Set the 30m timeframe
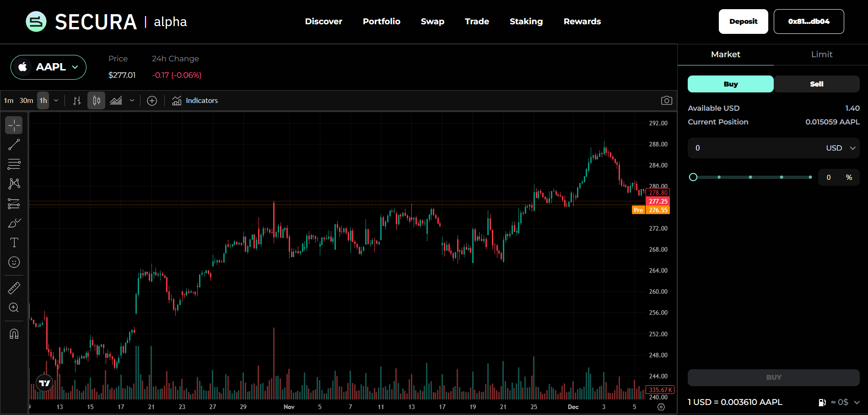868x415 pixels. coord(26,101)
